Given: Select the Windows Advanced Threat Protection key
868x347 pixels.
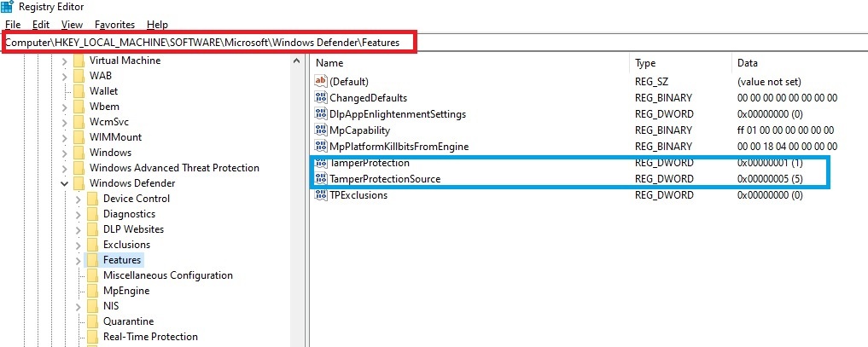Looking at the screenshot, I should pos(174,167).
